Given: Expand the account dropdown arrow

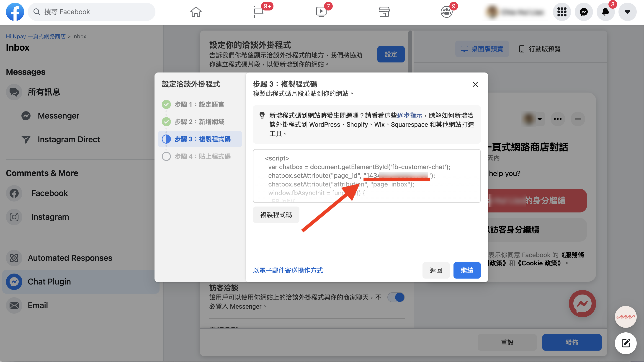Looking at the screenshot, I should (x=627, y=12).
